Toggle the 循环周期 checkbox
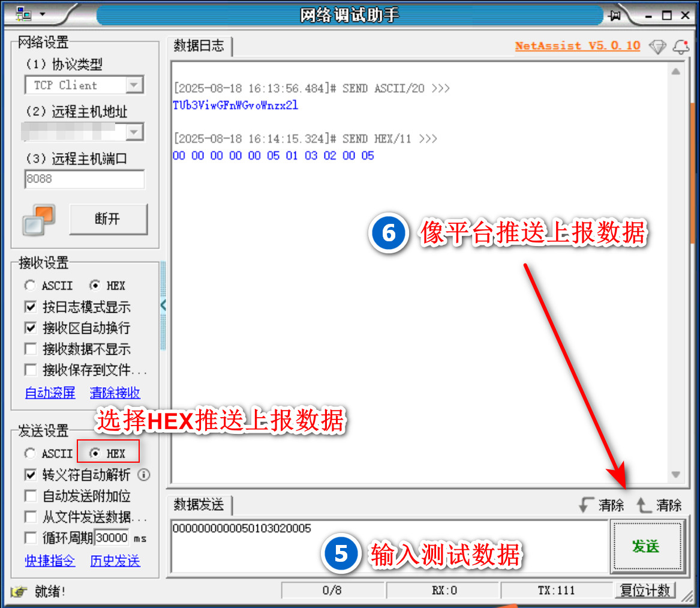This screenshot has height=608, width=700. 31,537
